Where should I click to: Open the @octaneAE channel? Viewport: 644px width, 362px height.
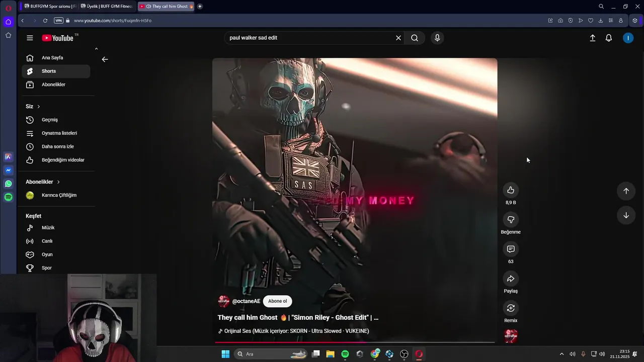(x=246, y=301)
